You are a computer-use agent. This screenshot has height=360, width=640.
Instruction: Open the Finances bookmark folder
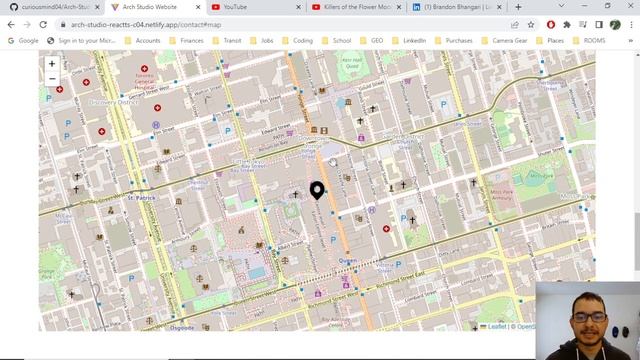tap(186, 41)
